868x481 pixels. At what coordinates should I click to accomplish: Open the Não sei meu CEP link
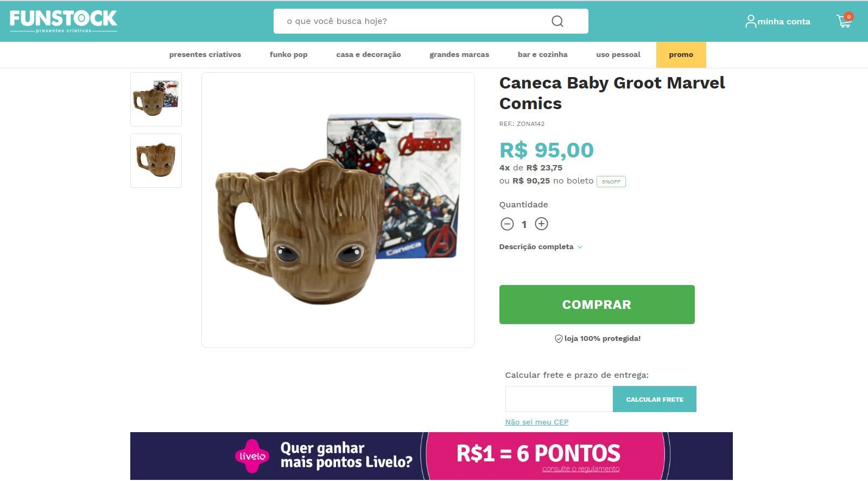pos(537,422)
